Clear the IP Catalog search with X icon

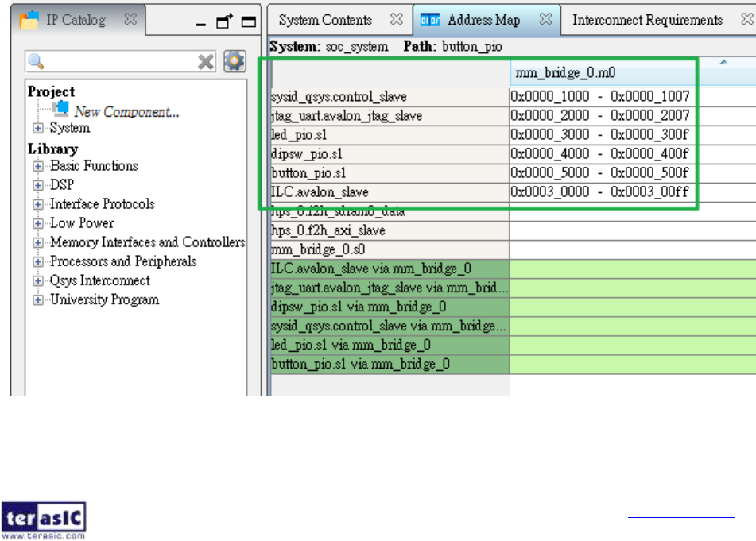pos(206,62)
